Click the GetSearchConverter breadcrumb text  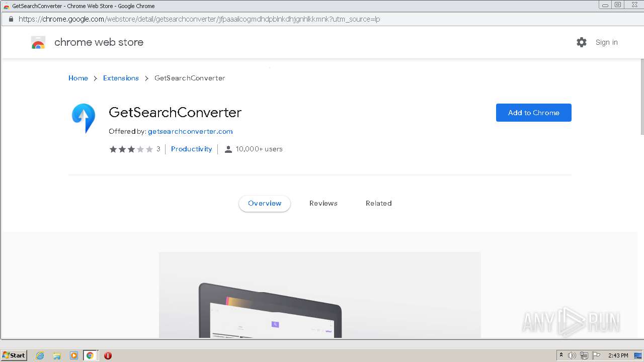[x=190, y=78]
